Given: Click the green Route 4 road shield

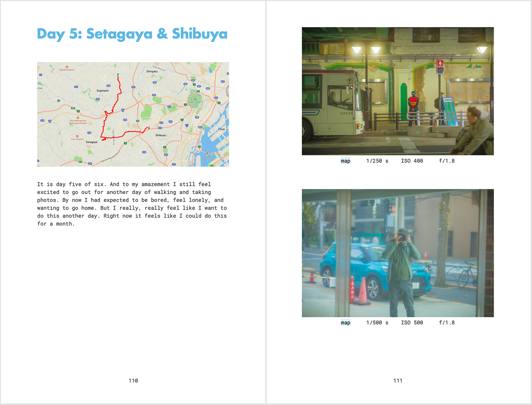Looking at the screenshot, I should (78, 111).
